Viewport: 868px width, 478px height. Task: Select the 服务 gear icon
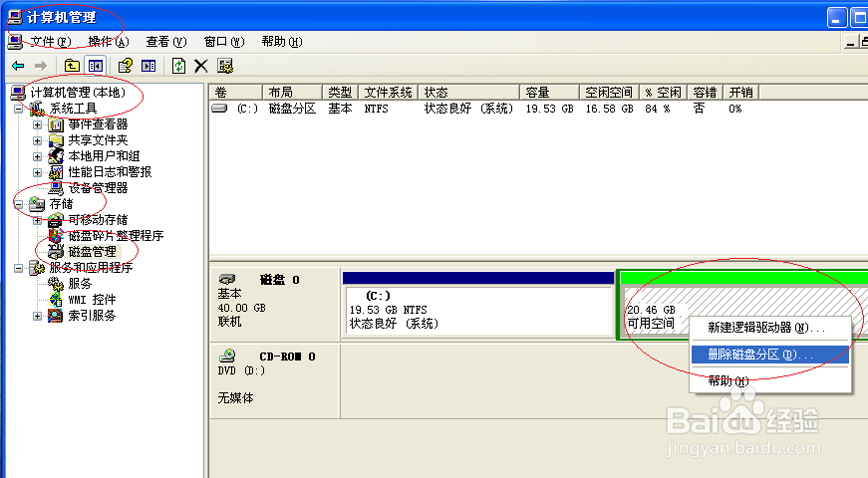click(56, 284)
